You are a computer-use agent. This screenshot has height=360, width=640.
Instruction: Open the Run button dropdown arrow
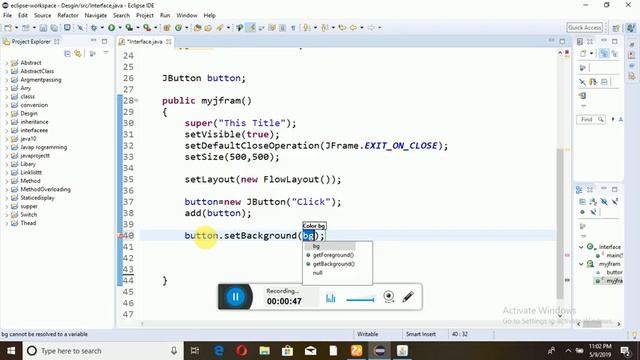(x=120, y=28)
